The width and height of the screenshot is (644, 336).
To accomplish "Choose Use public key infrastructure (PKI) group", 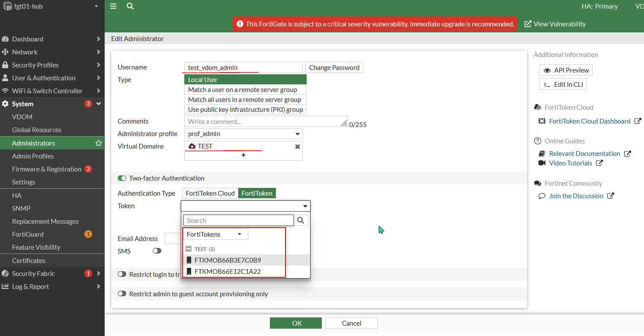I will [245, 109].
